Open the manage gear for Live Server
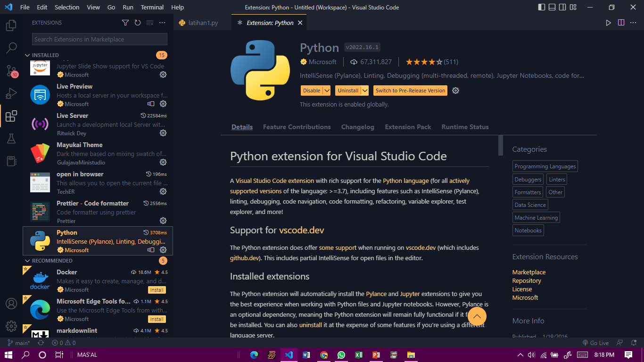This screenshot has height=362, width=644. click(x=163, y=133)
